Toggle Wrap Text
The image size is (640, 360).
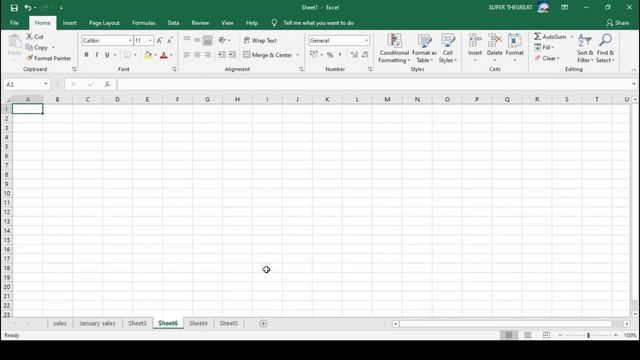pos(260,40)
